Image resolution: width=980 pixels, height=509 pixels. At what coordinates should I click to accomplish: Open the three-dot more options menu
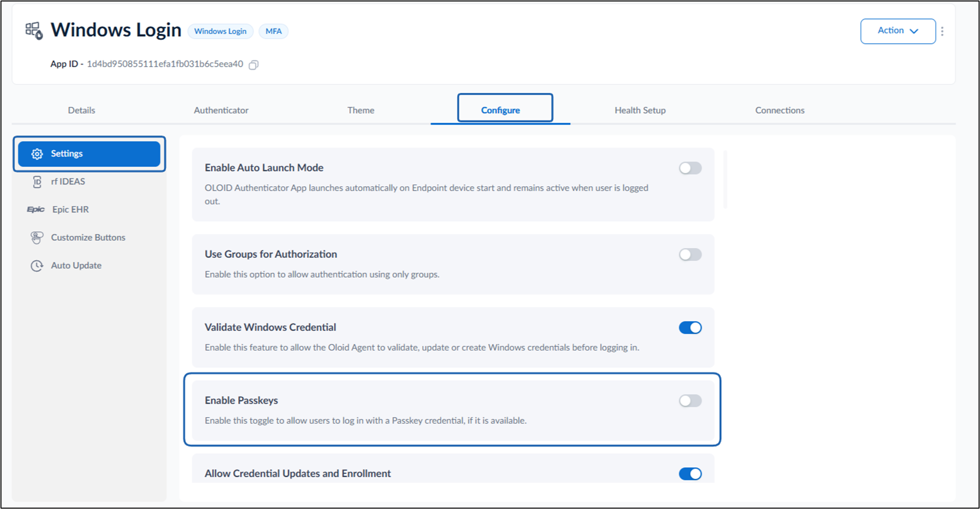(942, 31)
